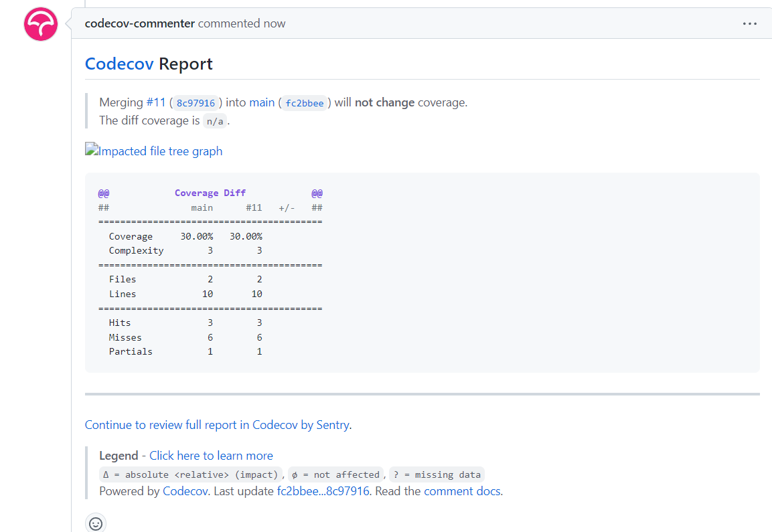Image resolution: width=772 pixels, height=532 pixels.
Task: Click the 'Files' row label
Action: pyautogui.click(x=123, y=279)
